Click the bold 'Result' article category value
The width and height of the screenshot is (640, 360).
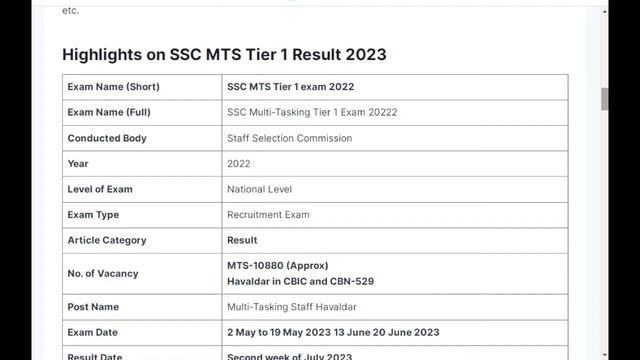click(x=242, y=240)
